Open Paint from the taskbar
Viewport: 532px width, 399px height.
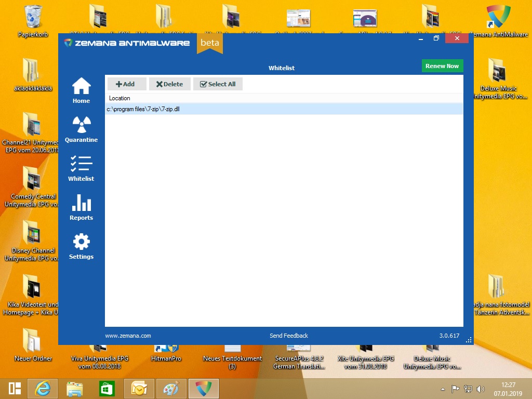[x=171, y=389]
